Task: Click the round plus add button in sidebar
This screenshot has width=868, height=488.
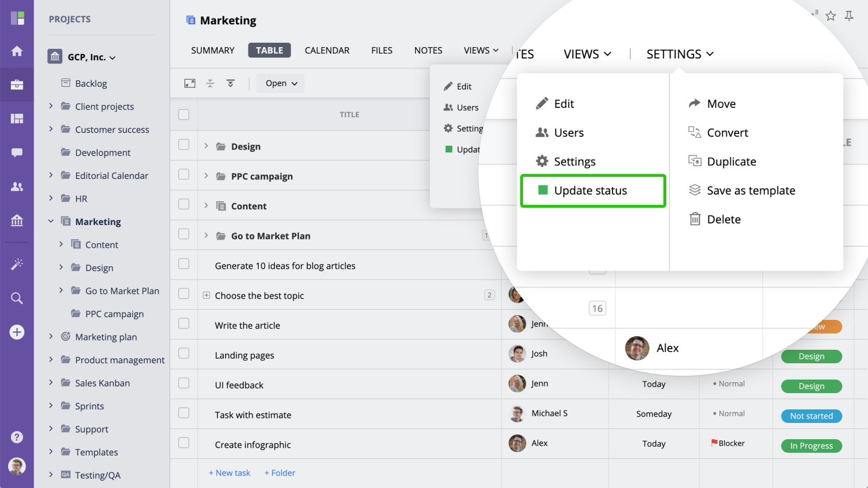Action: coord(17,332)
